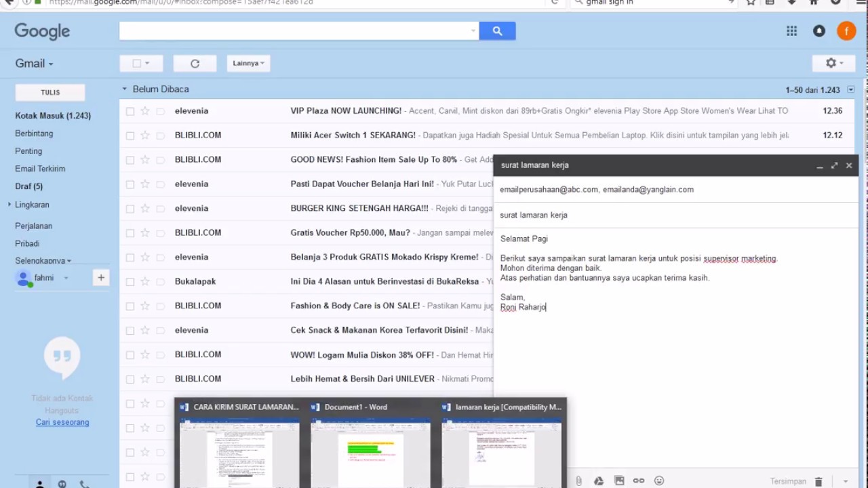Collapse the Belum Dibaca section
The height and width of the screenshot is (488, 868).
tap(124, 89)
